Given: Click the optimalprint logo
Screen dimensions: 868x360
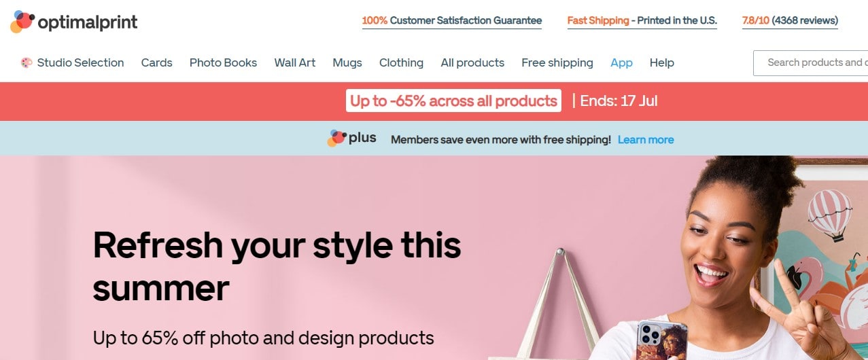Looking at the screenshot, I should click(74, 22).
